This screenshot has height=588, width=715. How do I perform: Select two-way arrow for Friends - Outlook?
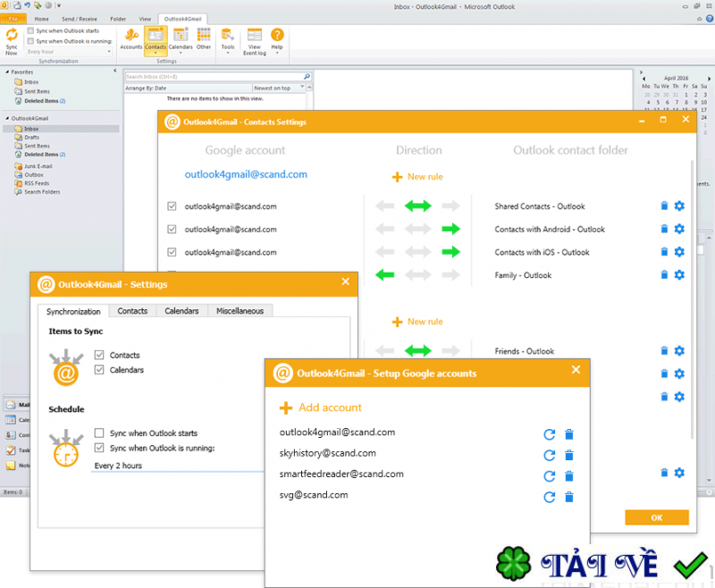418,351
